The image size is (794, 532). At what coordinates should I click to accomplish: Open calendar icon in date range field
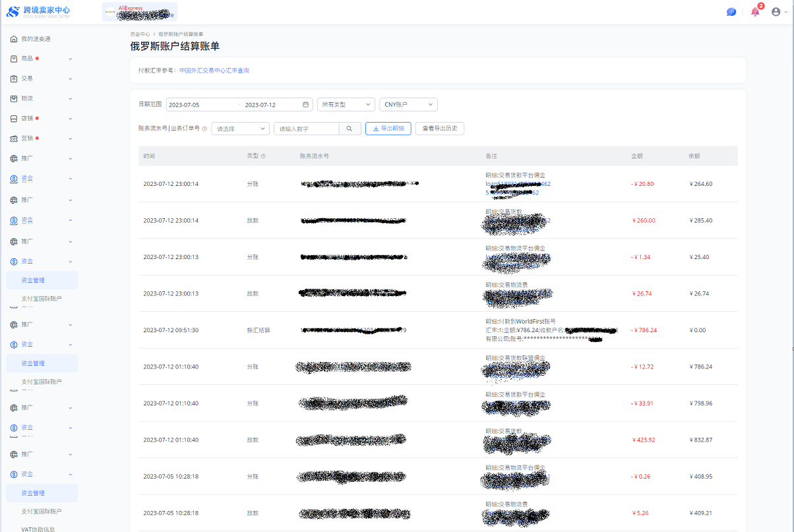[305, 105]
